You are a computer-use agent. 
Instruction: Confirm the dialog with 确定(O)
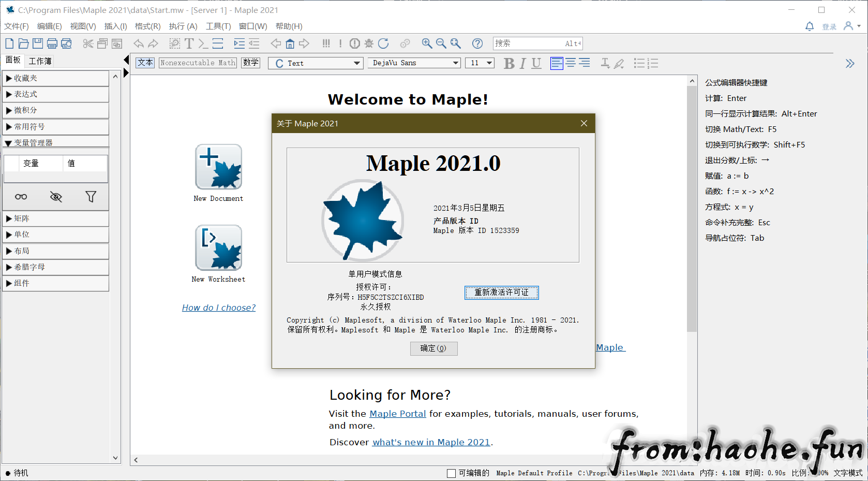(433, 348)
